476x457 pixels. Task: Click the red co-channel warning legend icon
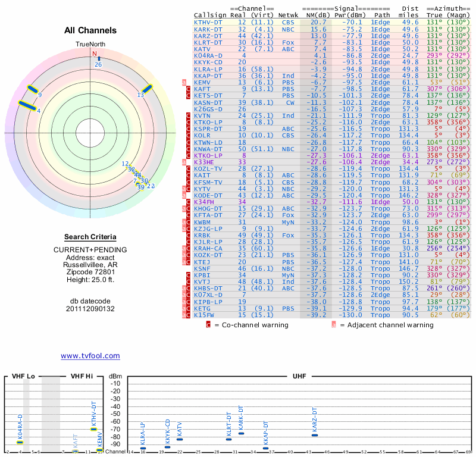pyautogui.click(x=208, y=325)
